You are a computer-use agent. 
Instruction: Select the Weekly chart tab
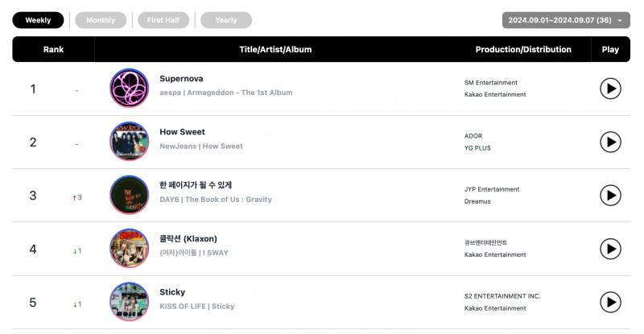coord(38,20)
